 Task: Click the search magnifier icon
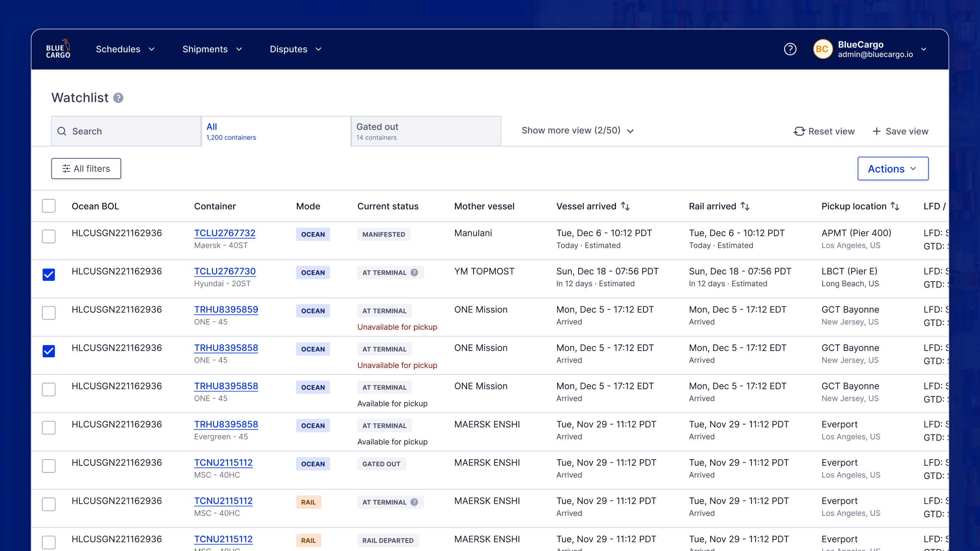(62, 131)
